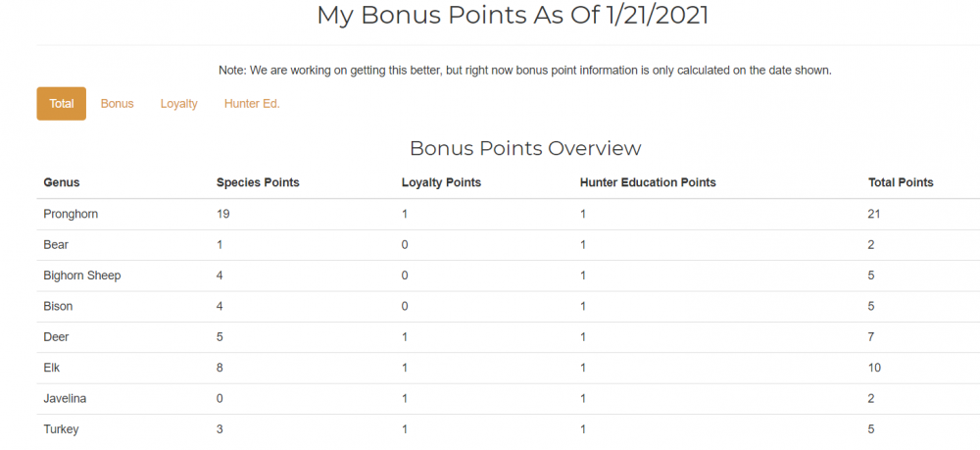Image resolution: width=980 pixels, height=450 pixels.
Task: Select the Deer row label
Action: [57, 337]
